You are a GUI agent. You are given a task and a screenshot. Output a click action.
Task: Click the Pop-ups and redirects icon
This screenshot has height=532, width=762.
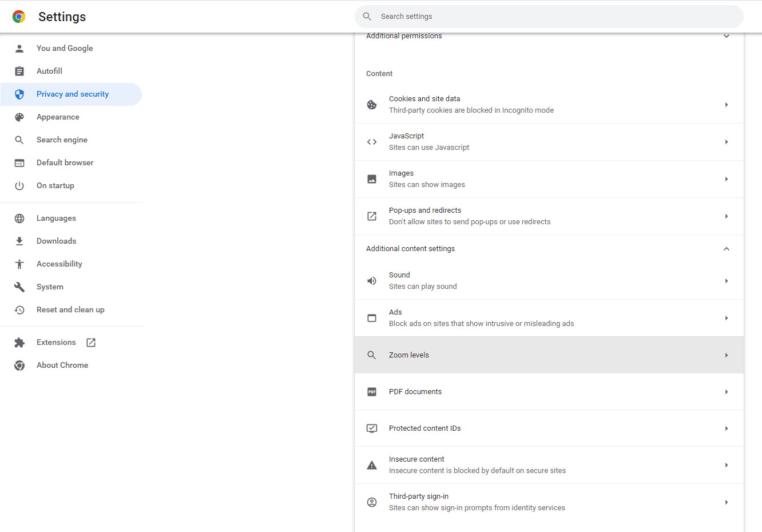tap(372, 216)
